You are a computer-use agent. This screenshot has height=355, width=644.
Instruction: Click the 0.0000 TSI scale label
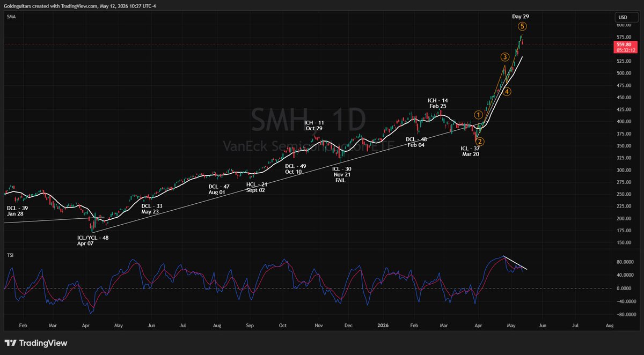(624, 289)
